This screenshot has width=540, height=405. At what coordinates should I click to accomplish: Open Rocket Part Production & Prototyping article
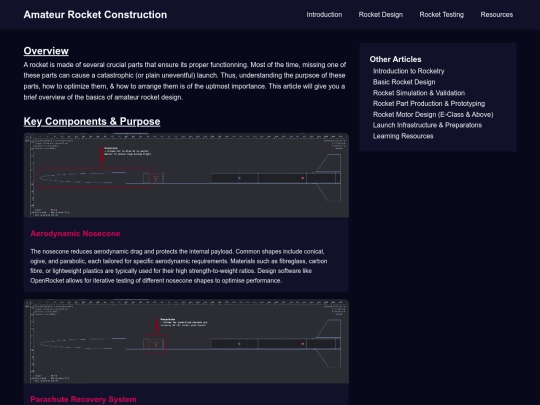click(x=429, y=104)
